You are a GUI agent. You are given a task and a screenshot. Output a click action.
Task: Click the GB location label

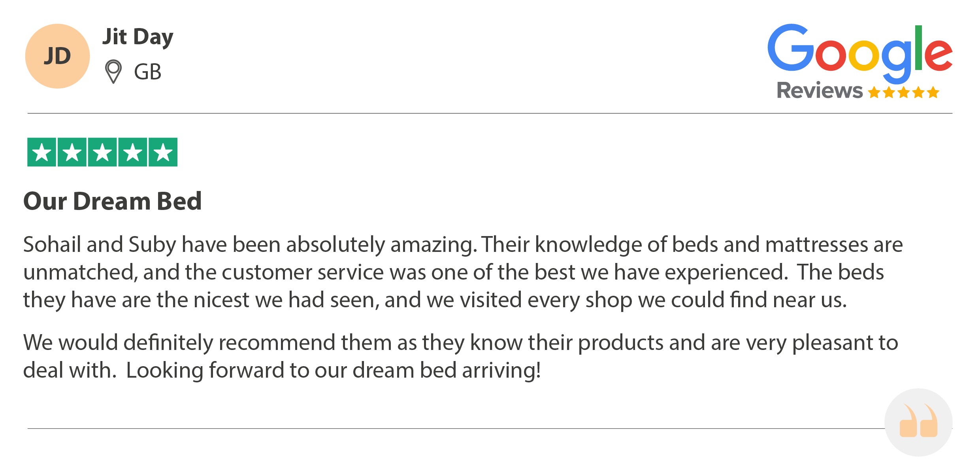[148, 72]
